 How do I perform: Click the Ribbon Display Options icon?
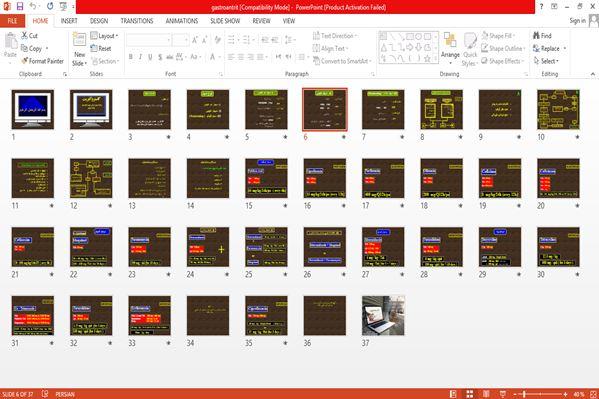pos(554,6)
